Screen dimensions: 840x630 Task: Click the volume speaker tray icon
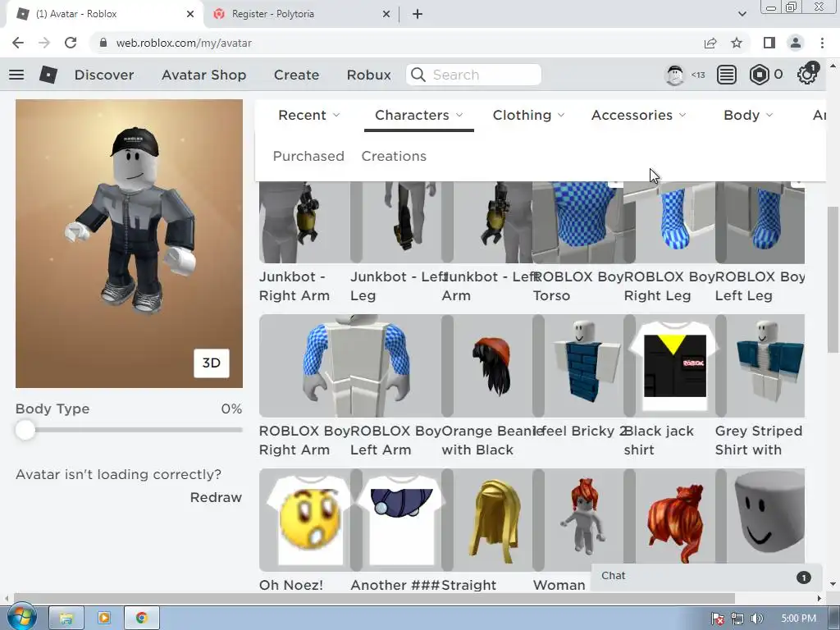click(x=756, y=619)
